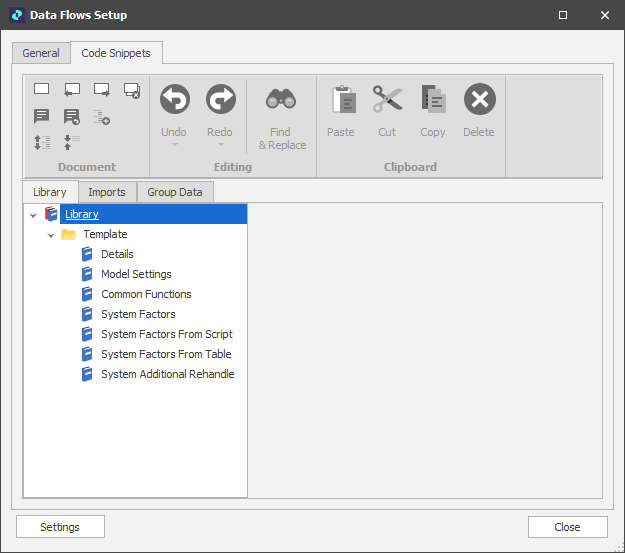Click the Cut scissors icon
The width and height of the screenshot is (625, 553).
tap(387, 100)
